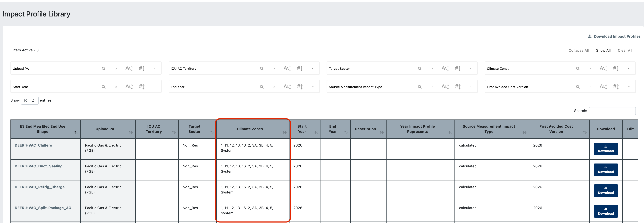Expand the Start Year filter dropdown
644x223 pixels.
click(155, 87)
